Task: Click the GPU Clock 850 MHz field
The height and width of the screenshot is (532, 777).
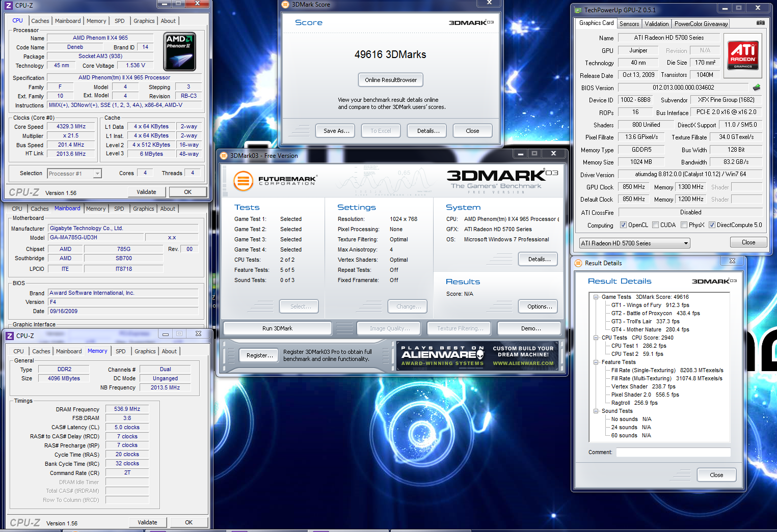Action: 633,187
